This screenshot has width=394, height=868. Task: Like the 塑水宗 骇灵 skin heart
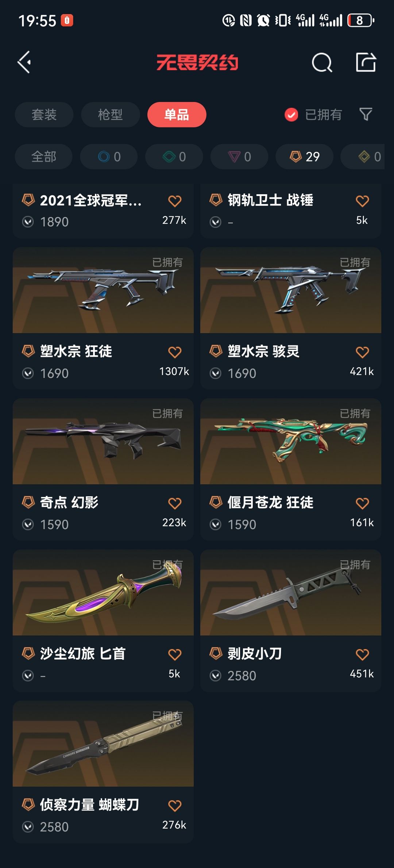[362, 352]
